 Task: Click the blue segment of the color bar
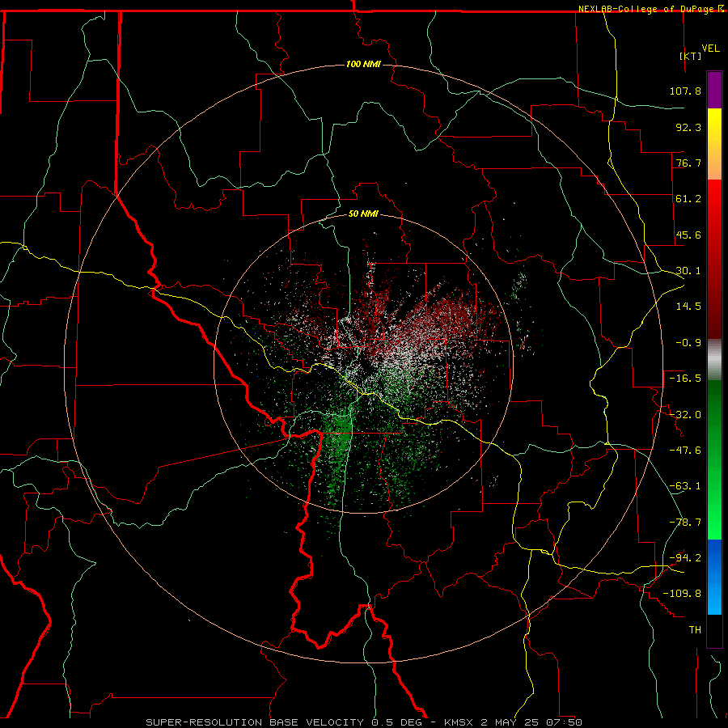pos(714,577)
